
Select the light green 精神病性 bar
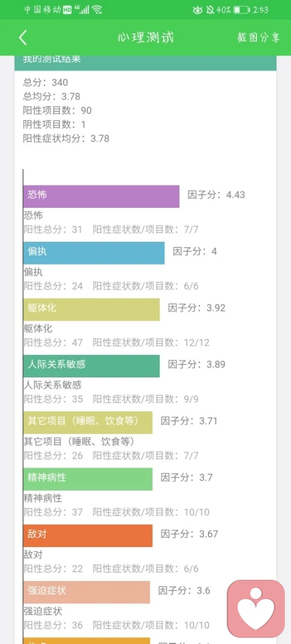tap(87, 479)
